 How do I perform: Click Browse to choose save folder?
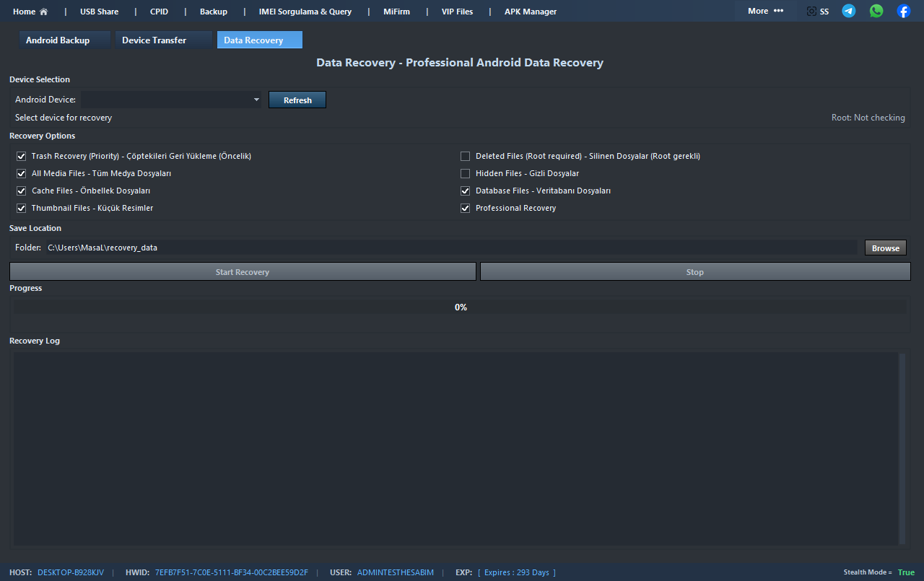(x=885, y=248)
